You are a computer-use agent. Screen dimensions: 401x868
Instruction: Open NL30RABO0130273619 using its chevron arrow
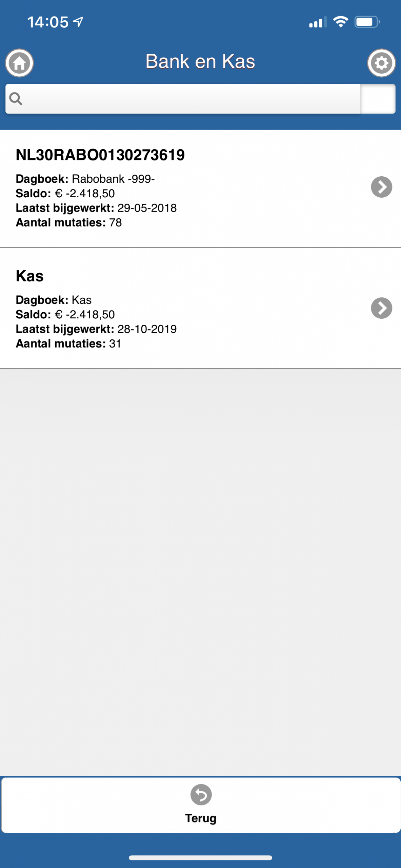(381, 187)
